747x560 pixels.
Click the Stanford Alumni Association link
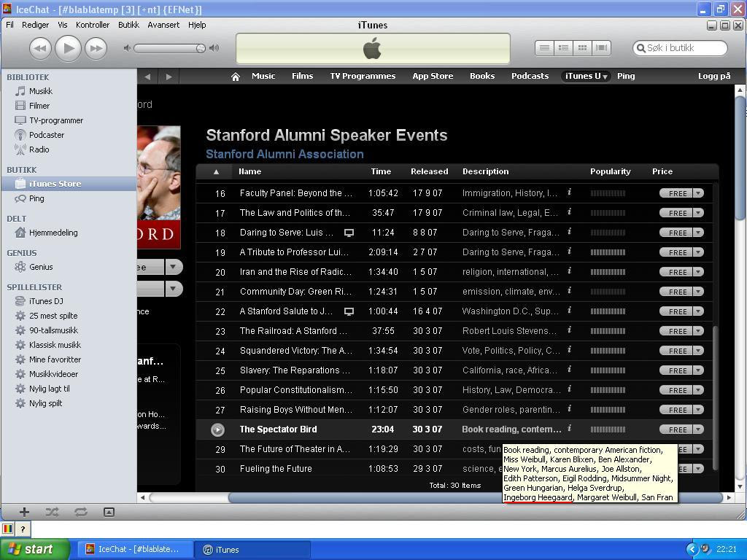pos(285,155)
